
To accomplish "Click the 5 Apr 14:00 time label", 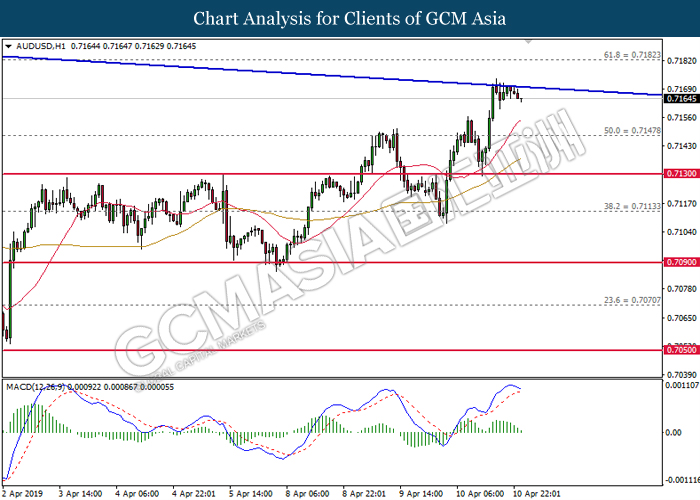I will coord(250,493).
